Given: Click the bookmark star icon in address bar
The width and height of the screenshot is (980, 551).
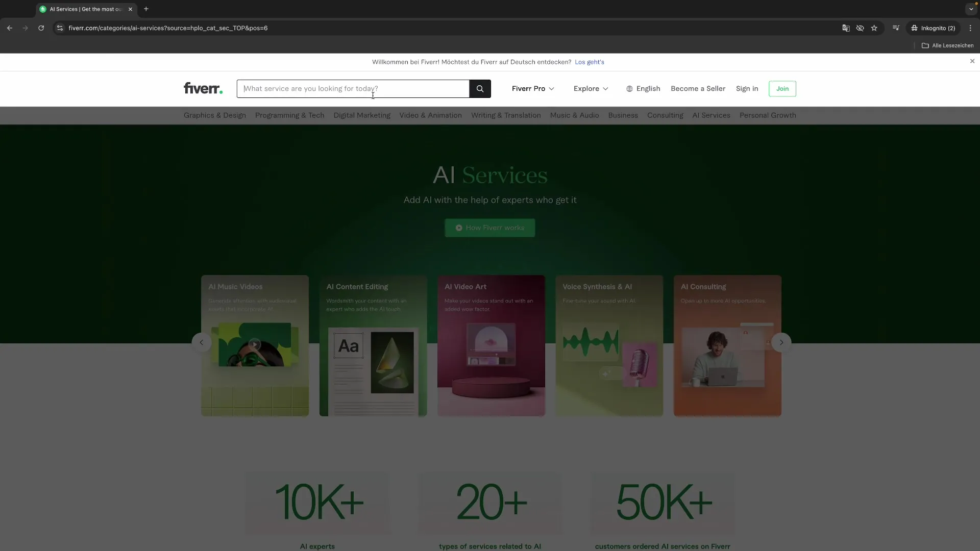Looking at the screenshot, I should pos(874,28).
